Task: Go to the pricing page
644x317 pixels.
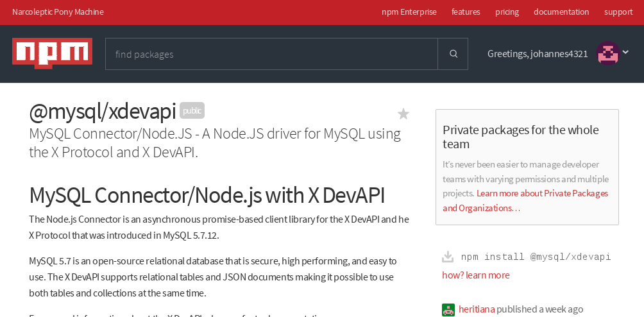Action: pos(507,12)
